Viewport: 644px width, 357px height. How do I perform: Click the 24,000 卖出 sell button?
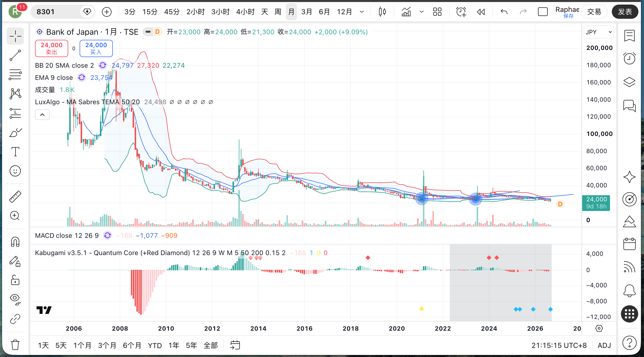point(51,48)
